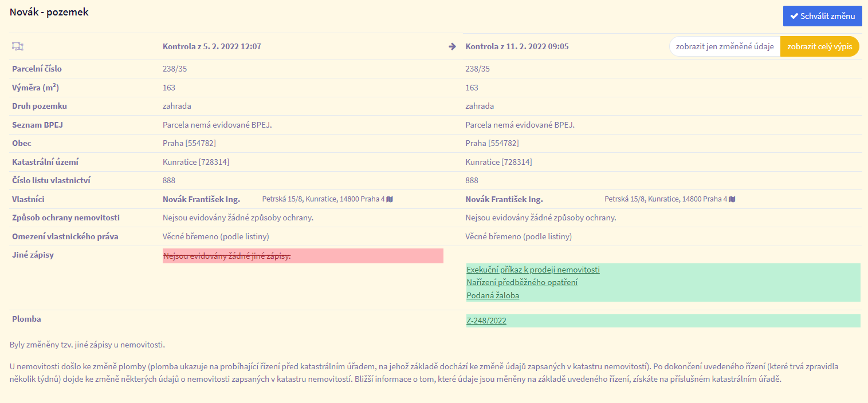
Task: Click the struck-through 'Nejsou evidovány žádné jiné zápisy' text
Action: [x=227, y=256]
